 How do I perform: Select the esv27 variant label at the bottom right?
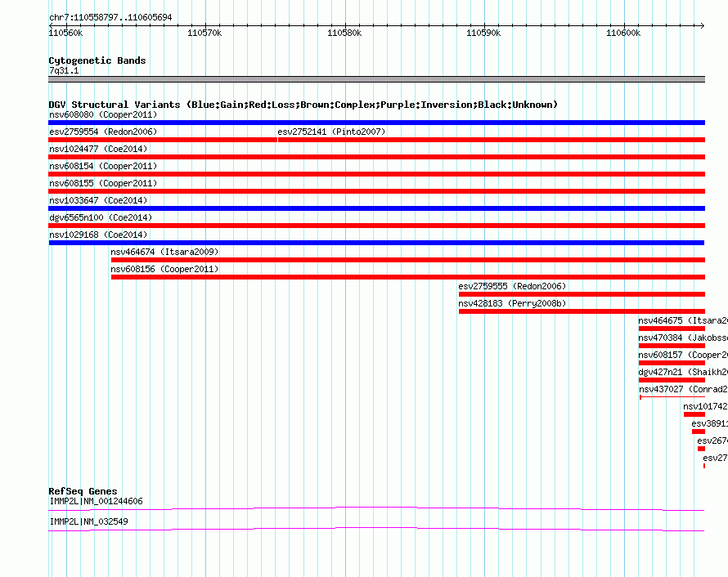click(715, 458)
